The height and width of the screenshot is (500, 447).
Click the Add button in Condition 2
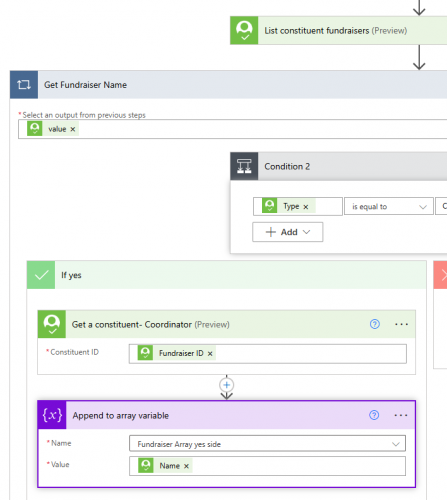coord(288,232)
